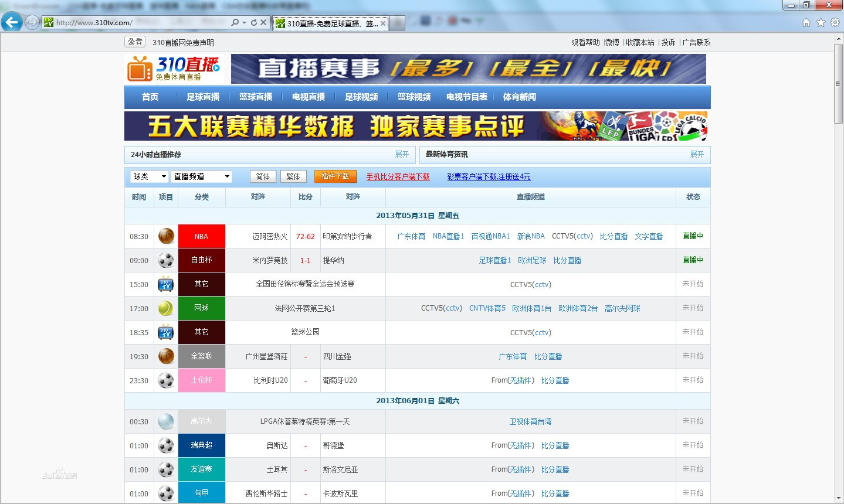Click 直播中 status in NBA row
The height and width of the screenshot is (504, 844).
point(693,236)
